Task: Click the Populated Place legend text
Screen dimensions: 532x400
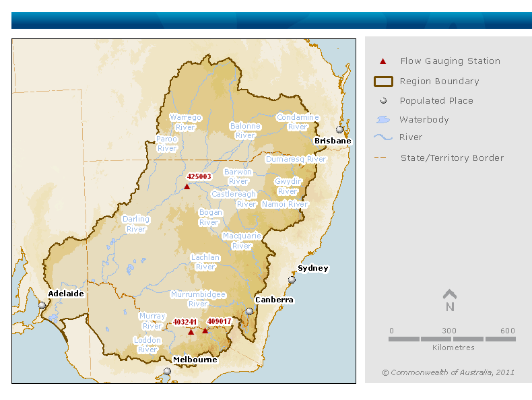Action: (x=436, y=101)
